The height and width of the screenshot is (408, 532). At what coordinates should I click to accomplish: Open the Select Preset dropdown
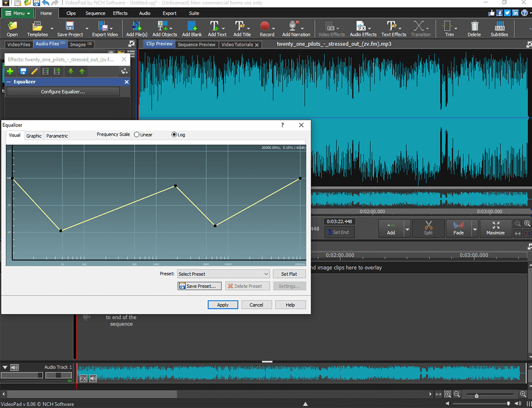(223, 273)
